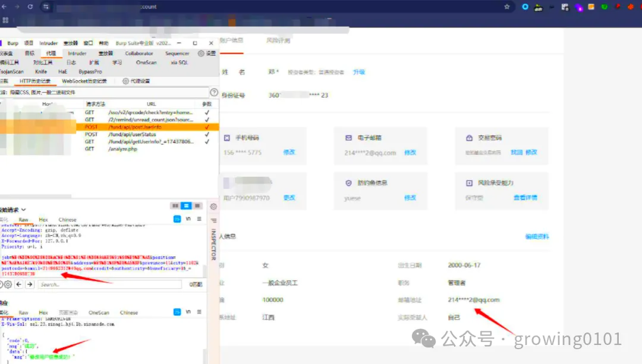This screenshot has width=642, height=364.
Task: Open the Intruder menu in Burp's menu bar
Action: coord(48,43)
